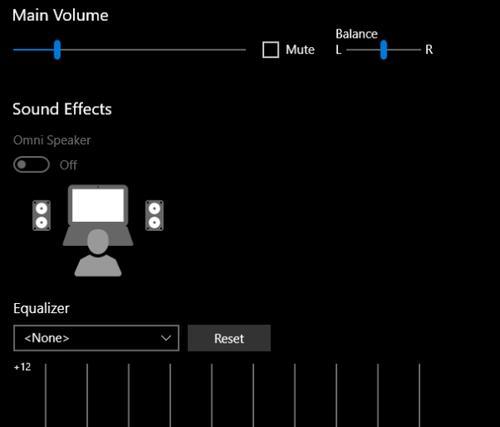Click the laptop screen illustration
This screenshot has height=427, width=500.
click(x=98, y=205)
